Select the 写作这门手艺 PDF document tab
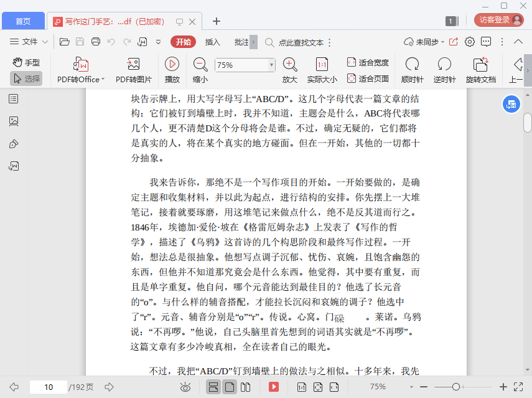Screen dimensions: 532x398 [114, 22]
